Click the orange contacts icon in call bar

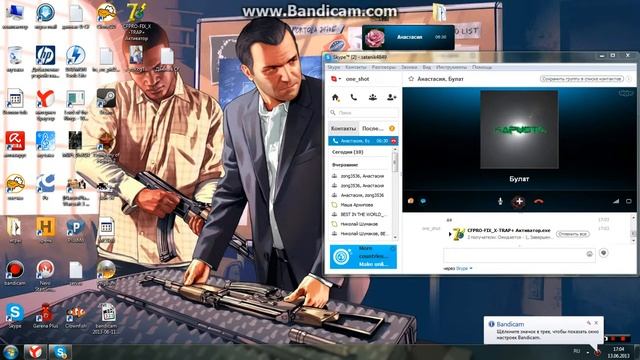411,201
